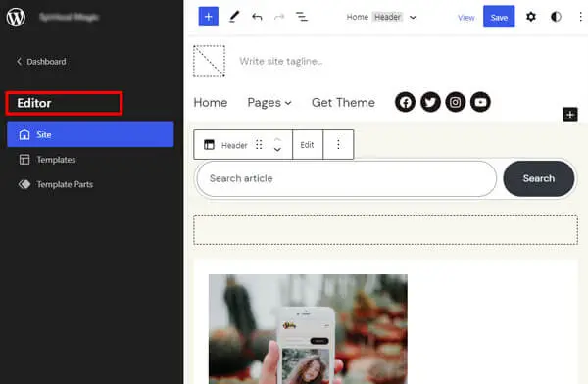This screenshot has height=384, width=588.
Task: Click the dark Search button
Action: (x=538, y=178)
